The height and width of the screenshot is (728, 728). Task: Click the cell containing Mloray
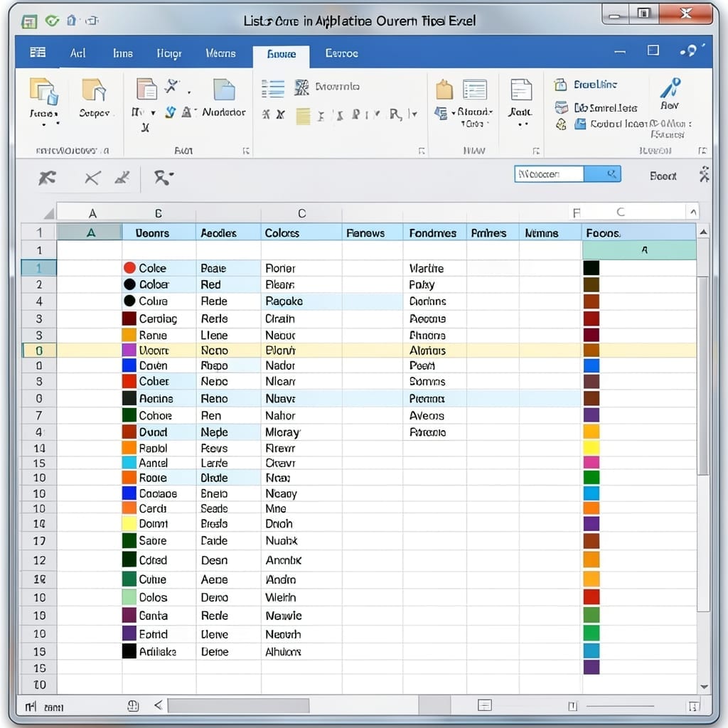tap(301, 432)
